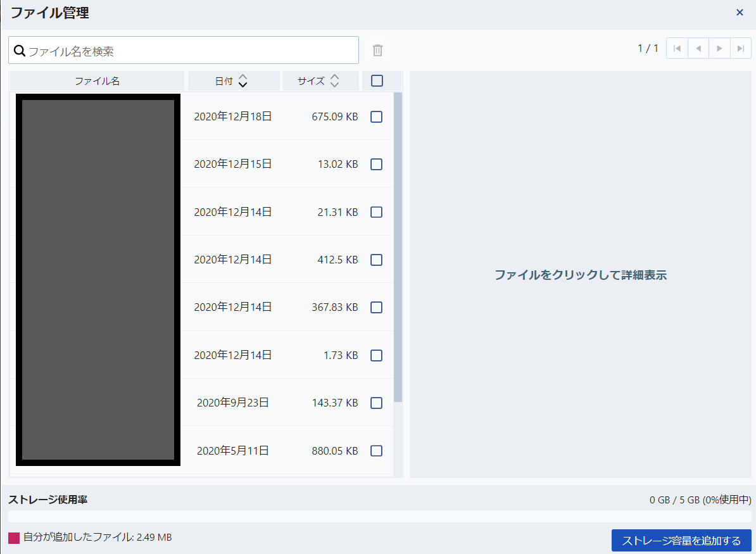This screenshot has height=554, width=756.
Task: Click the 412.5 KB size value
Action: click(337, 260)
